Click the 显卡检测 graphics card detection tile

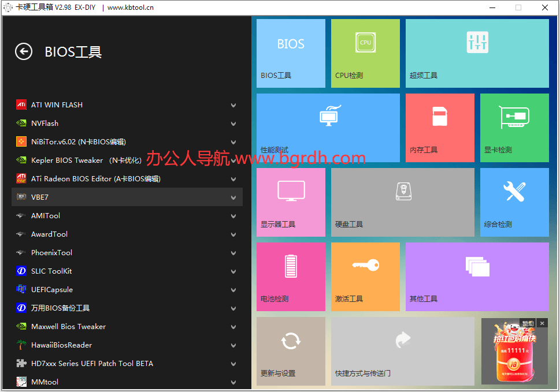click(513, 128)
